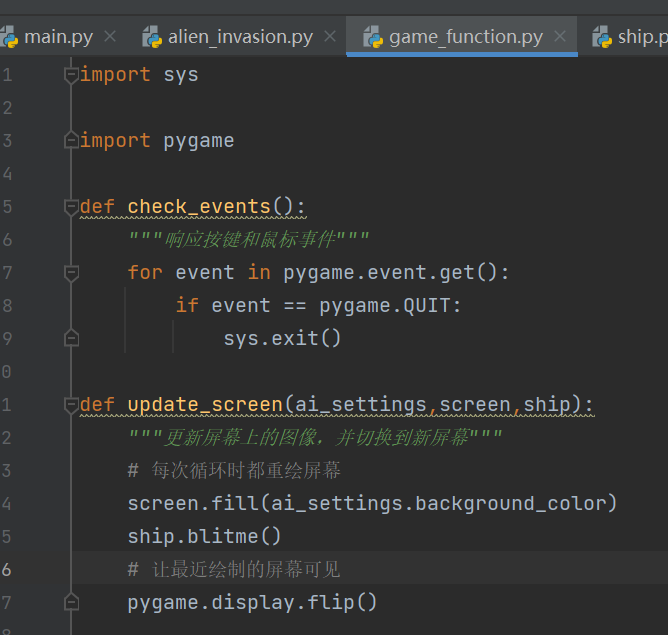This screenshot has height=635, width=668.
Task: Place cursor on the ship.blitme() line
Action: 205,537
